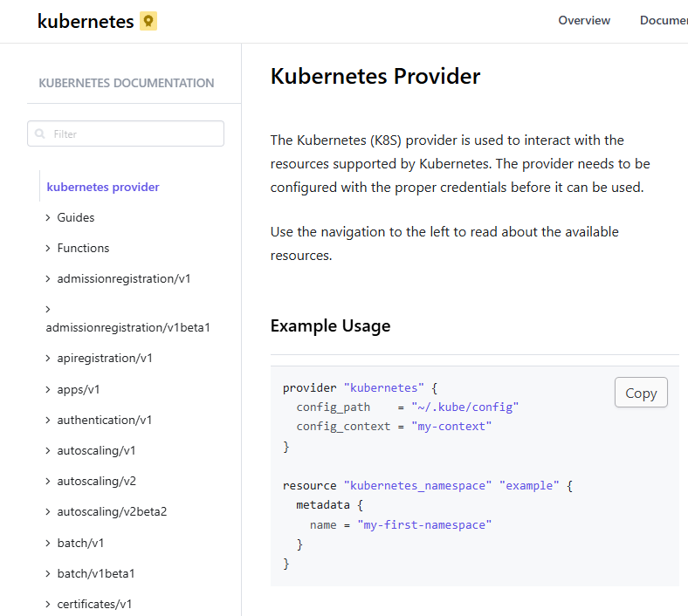The width and height of the screenshot is (688, 616).
Task: Select the kubernetes provider sidebar link
Action: click(103, 187)
